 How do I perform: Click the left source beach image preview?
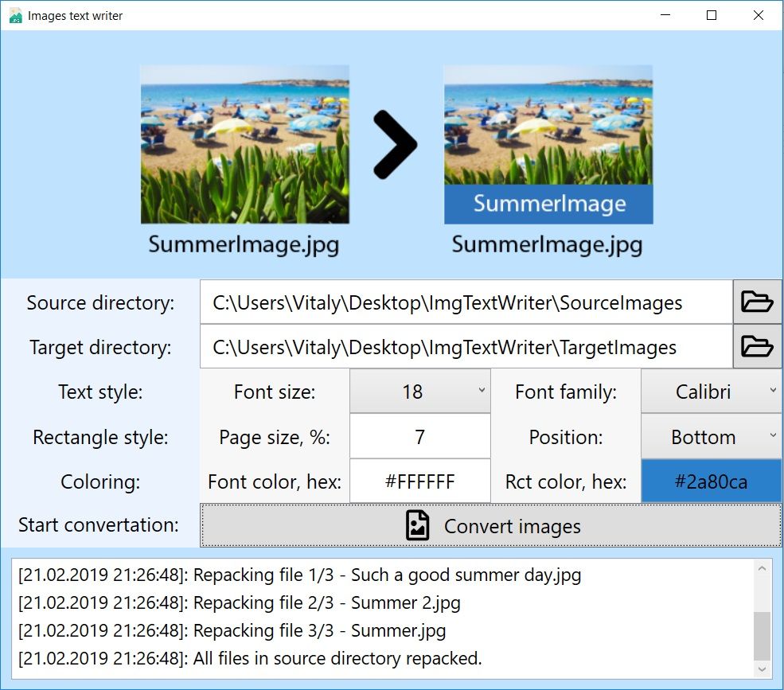(x=244, y=144)
